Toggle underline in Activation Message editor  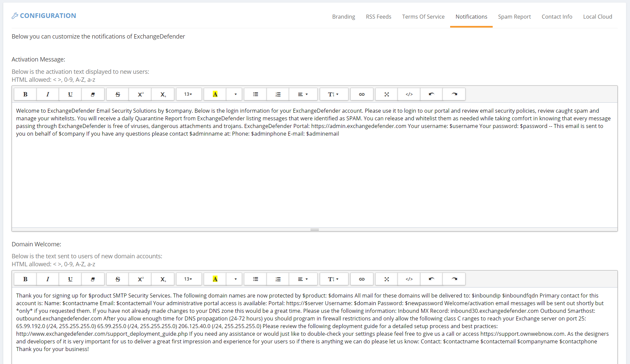70,94
